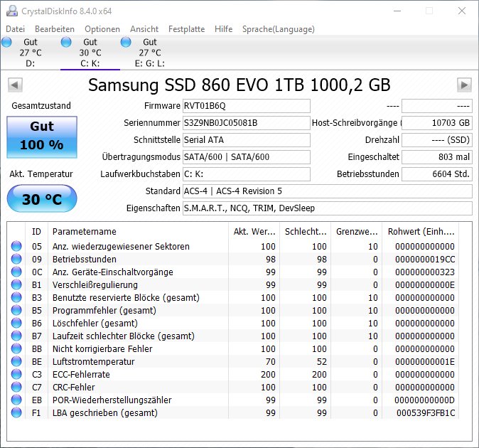Click the Seriennummer field
Image resolution: width=479 pixels, height=448 pixels.
[x=247, y=123]
